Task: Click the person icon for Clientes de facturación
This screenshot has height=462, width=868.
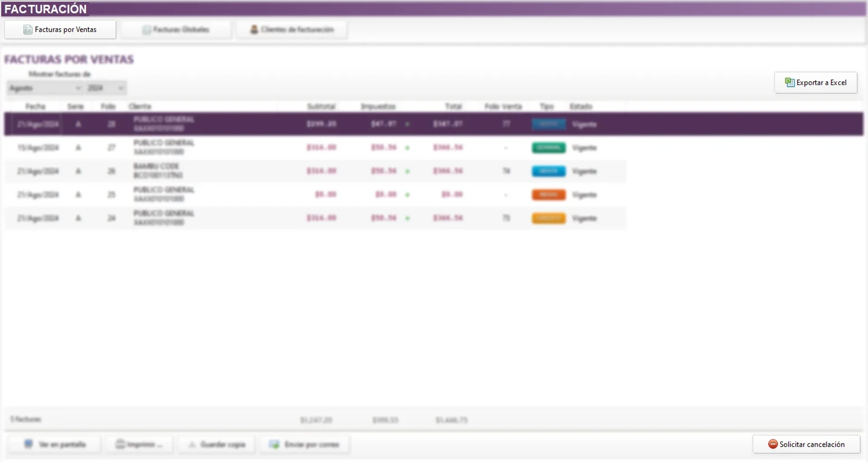Action: 254,30
